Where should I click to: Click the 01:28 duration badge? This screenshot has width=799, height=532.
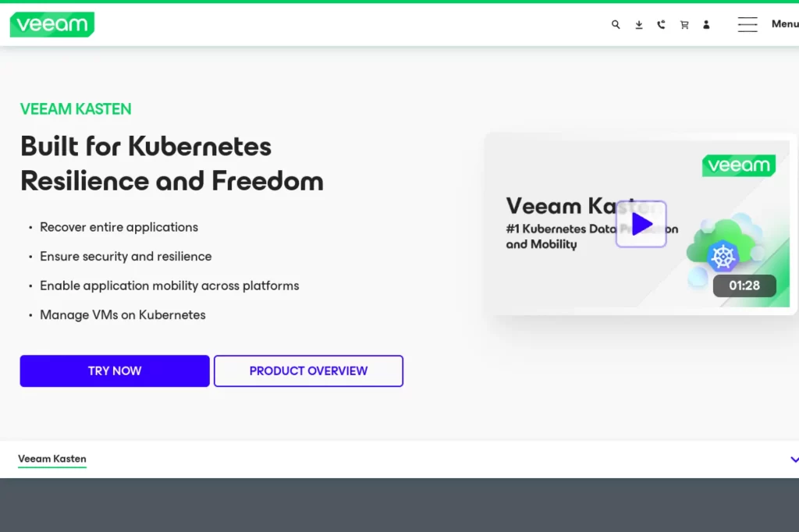[x=744, y=286]
